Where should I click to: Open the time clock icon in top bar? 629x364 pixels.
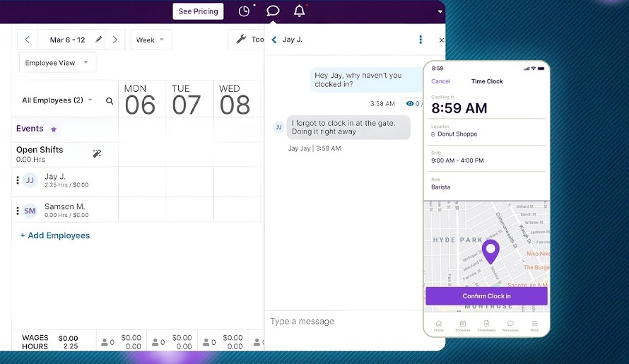pos(244,11)
